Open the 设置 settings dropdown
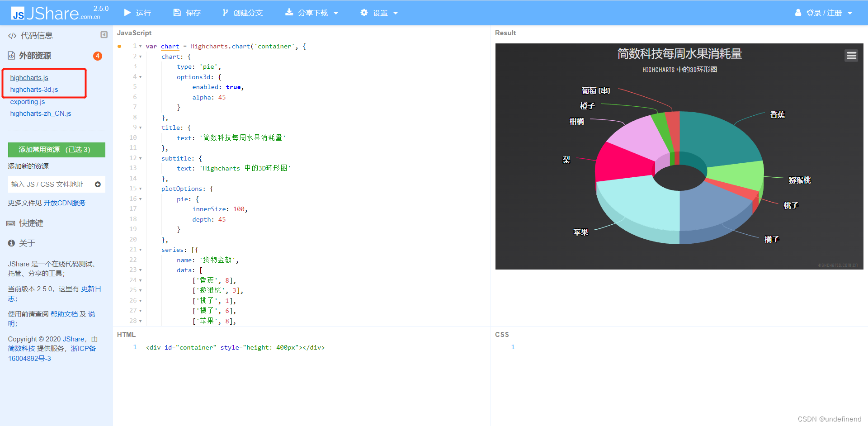 click(x=379, y=13)
